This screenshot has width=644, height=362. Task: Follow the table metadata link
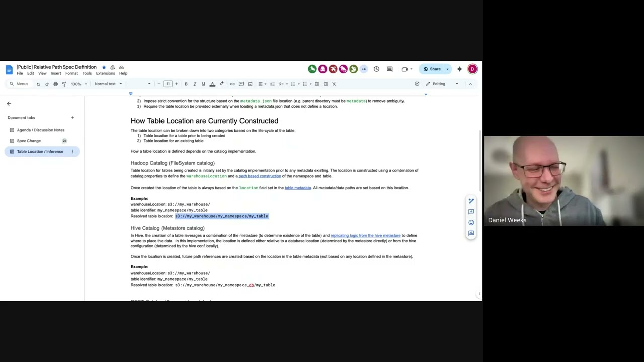point(298,188)
